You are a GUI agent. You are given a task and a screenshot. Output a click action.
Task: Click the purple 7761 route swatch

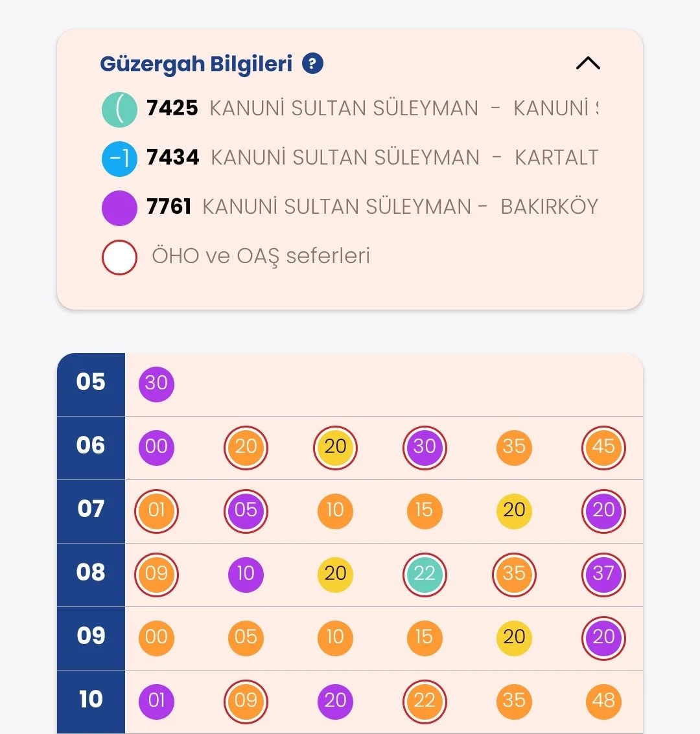click(119, 208)
